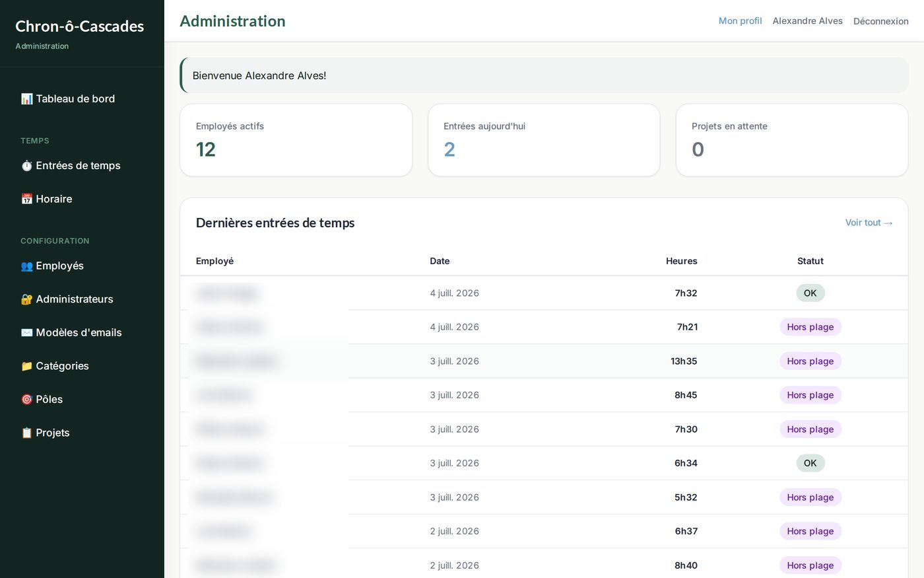This screenshot has height=578, width=924.
Task: Click Hors plage badge in 8h45 row
Action: coord(810,395)
